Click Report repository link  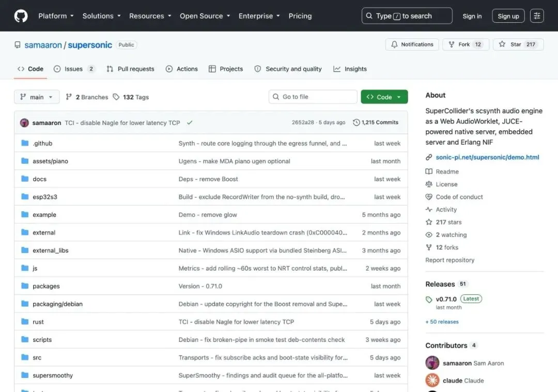click(x=450, y=260)
